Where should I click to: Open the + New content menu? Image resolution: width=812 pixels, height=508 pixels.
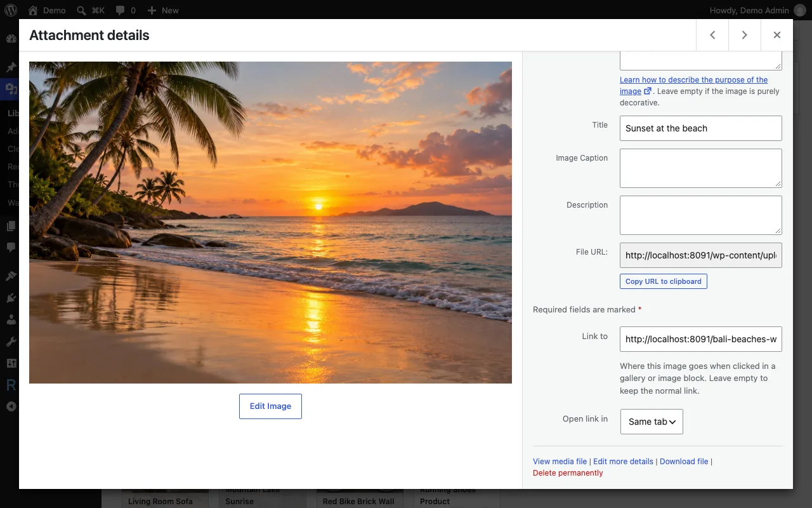pyautogui.click(x=163, y=10)
